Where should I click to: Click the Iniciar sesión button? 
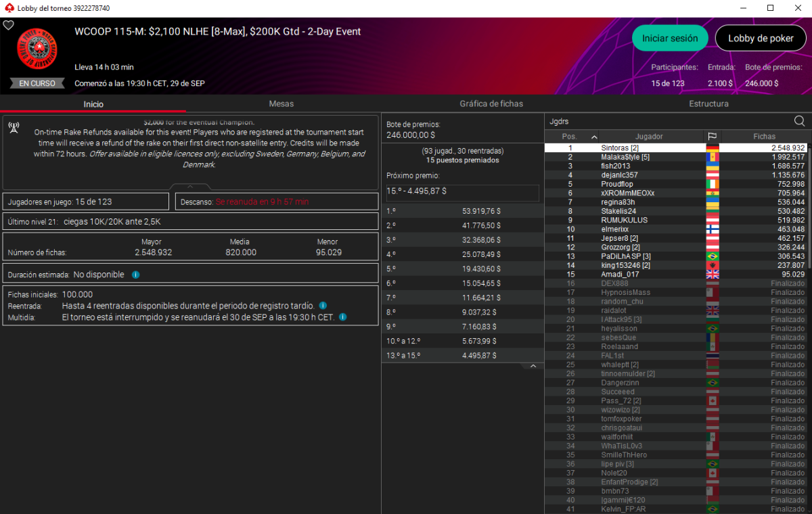(x=670, y=39)
